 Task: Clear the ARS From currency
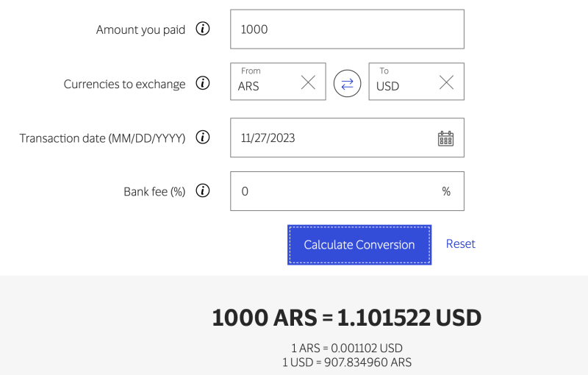click(x=308, y=82)
